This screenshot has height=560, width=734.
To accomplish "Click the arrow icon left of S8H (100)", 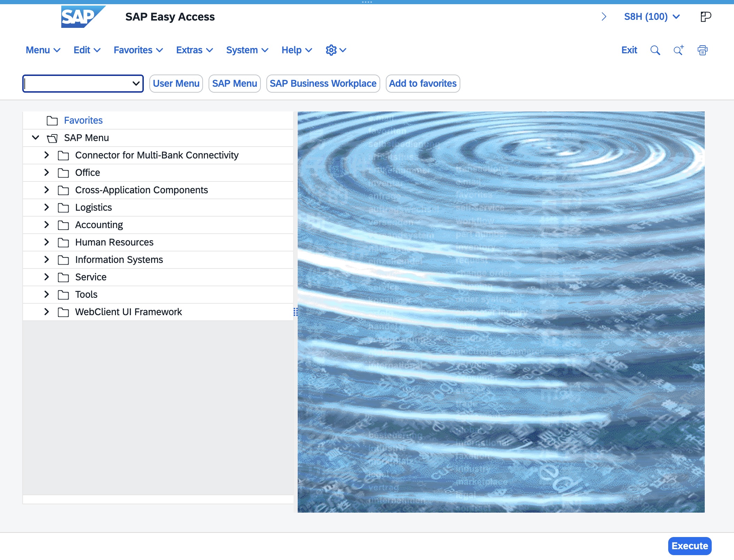I will click(604, 17).
